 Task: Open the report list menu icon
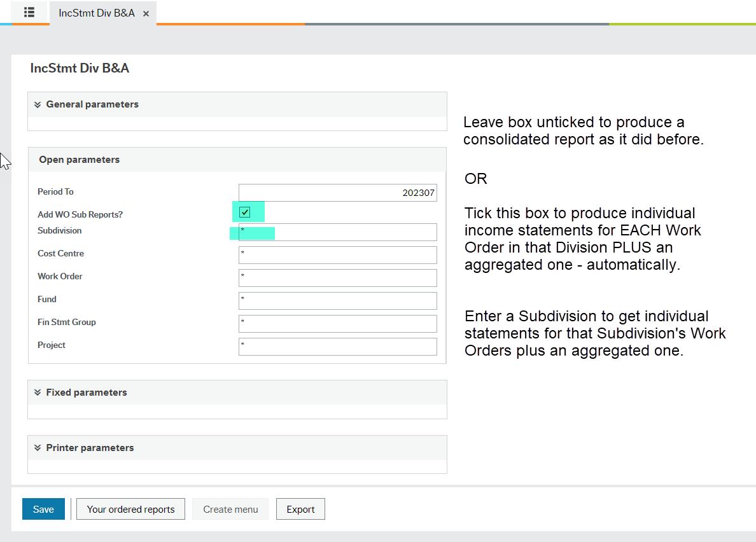pyautogui.click(x=29, y=13)
